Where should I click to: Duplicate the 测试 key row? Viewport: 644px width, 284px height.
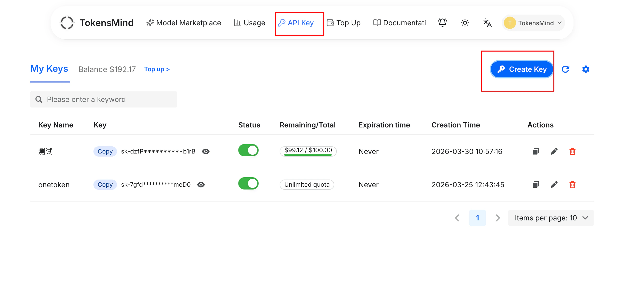pos(536,151)
